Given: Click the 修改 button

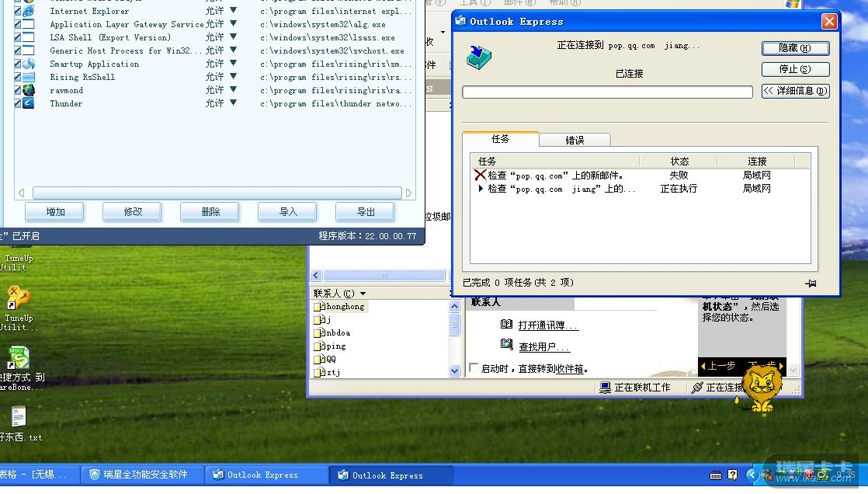Looking at the screenshot, I should (132, 212).
